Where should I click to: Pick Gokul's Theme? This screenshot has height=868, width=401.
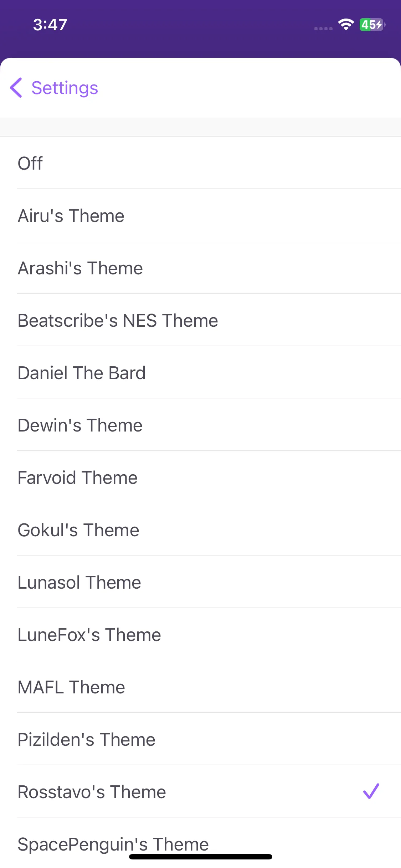coord(200,529)
